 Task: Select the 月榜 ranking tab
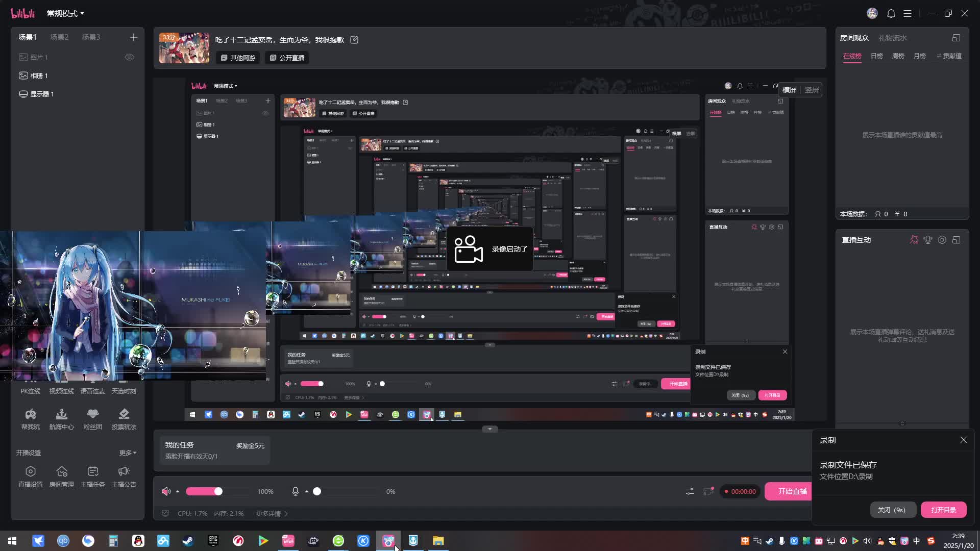click(919, 56)
